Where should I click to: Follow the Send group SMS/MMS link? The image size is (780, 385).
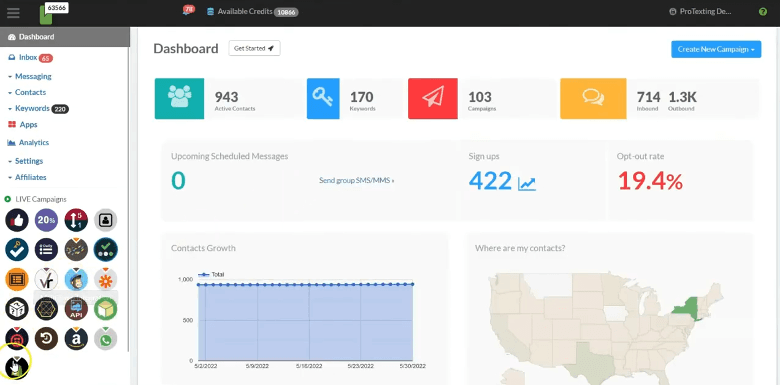pyautogui.click(x=357, y=181)
